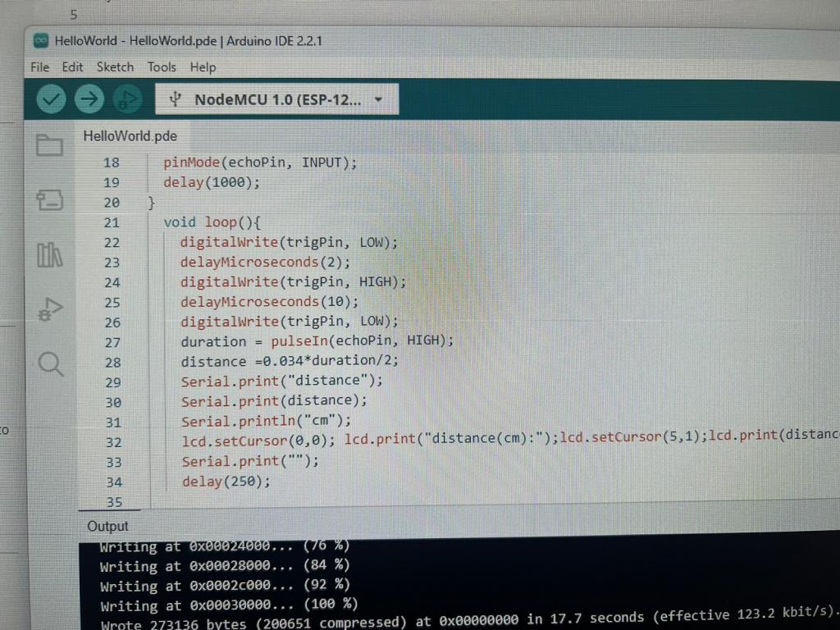Click the Verify checkmark button
840x630 pixels.
pos(51,98)
